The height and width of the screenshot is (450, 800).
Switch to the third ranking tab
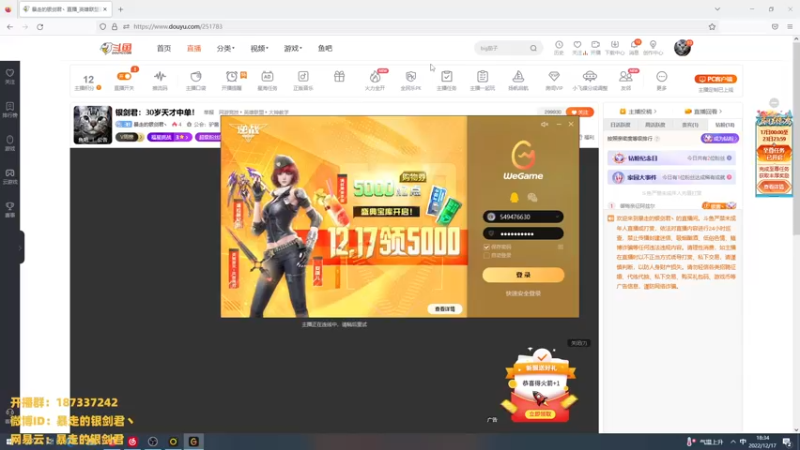coord(690,125)
